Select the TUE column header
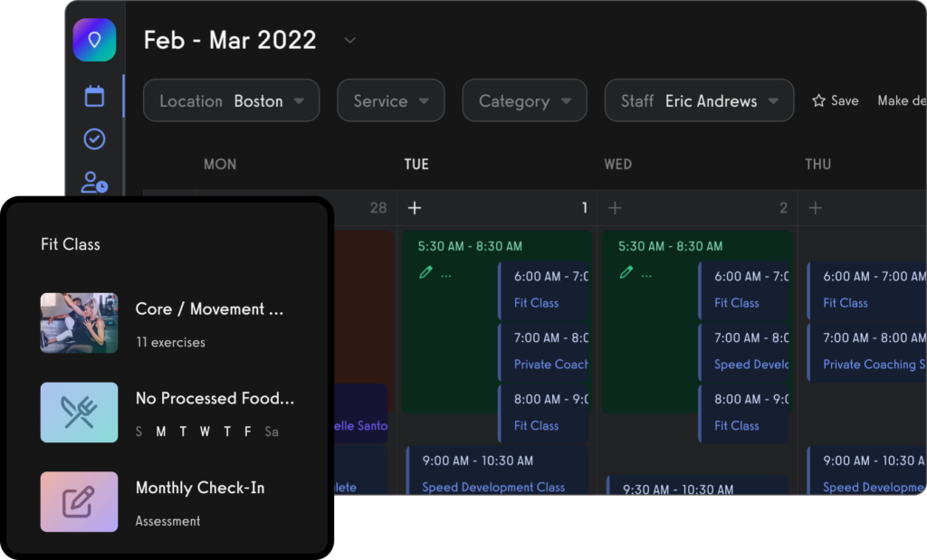927x560 pixels. pos(416,164)
